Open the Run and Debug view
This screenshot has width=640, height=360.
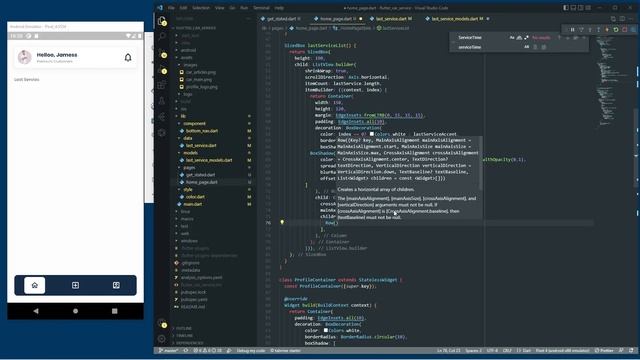pyautogui.click(x=162, y=69)
